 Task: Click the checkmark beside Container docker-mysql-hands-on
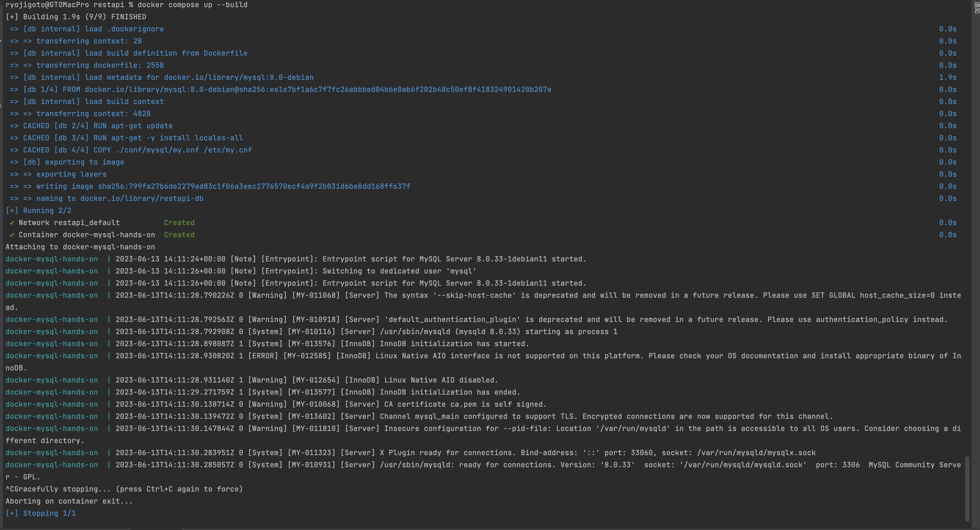tap(12, 234)
